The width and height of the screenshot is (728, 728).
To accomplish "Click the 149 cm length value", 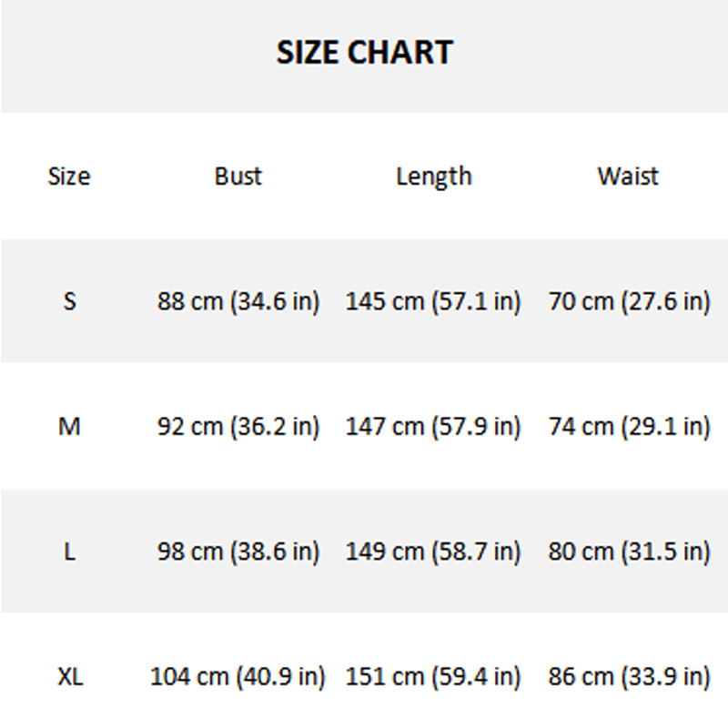I will click(x=433, y=551).
